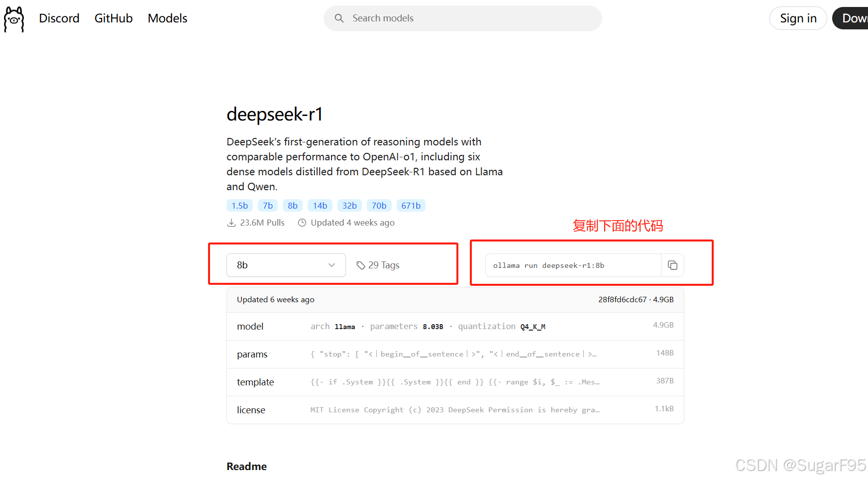This screenshot has height=480, width=868.
Task: Click the Download button
Action: point(851,18)
